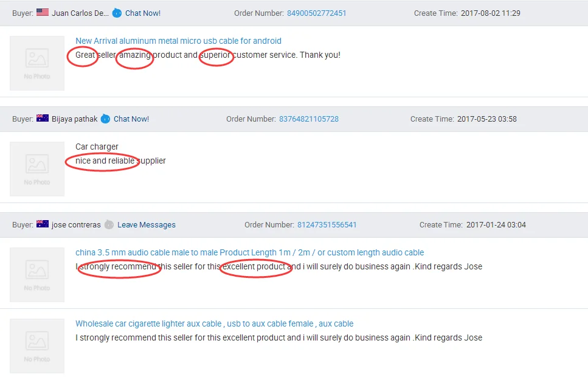
Task: Open Chat Now with Juan Carlos
Action: [143, 13]
